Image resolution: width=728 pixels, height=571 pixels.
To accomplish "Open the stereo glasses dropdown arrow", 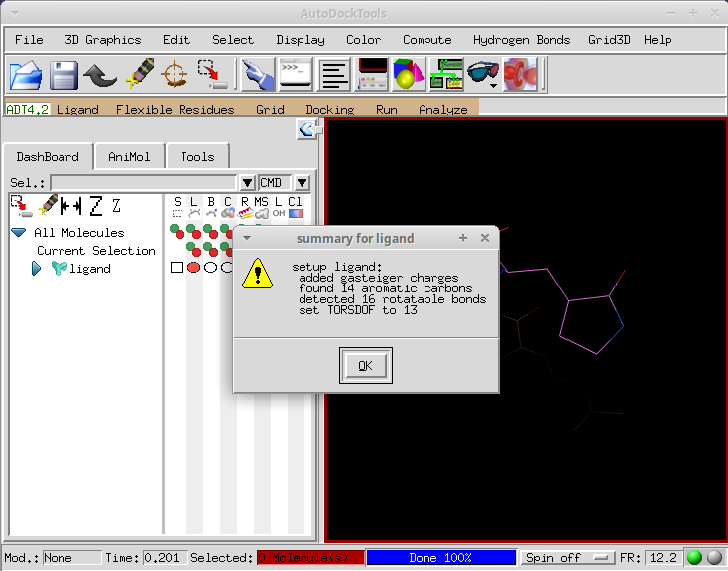I will (493, 86).
